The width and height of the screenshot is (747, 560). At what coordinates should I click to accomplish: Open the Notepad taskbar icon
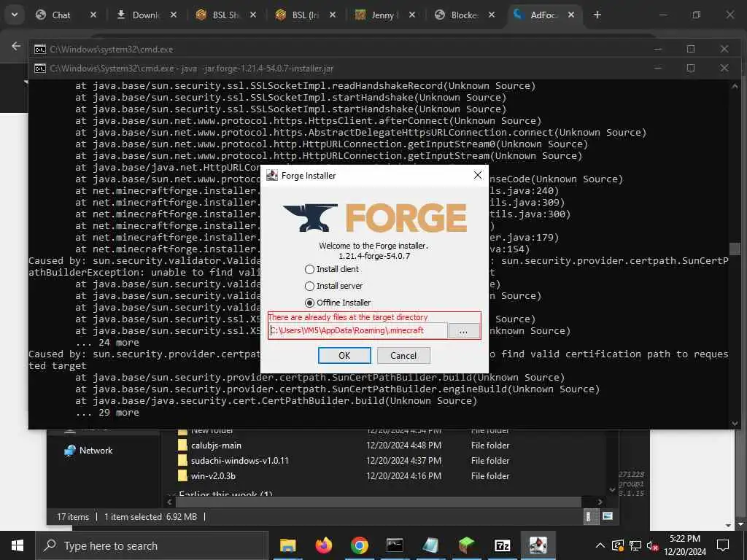coord(430,545)
